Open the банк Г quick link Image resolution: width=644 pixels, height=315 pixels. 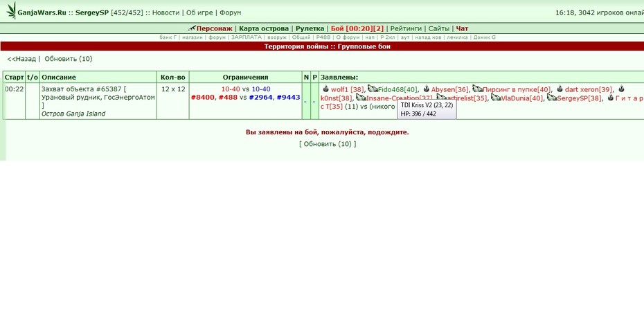tap(168, 37)
